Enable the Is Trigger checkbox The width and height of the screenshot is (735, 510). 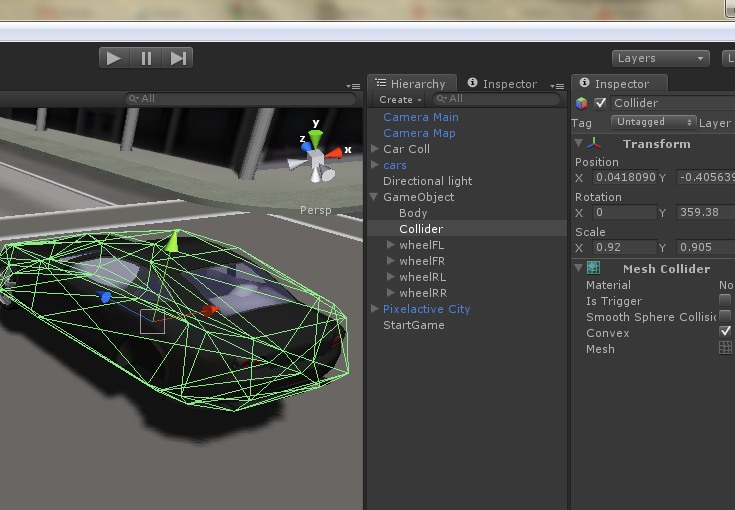click(x=725, y=300)
